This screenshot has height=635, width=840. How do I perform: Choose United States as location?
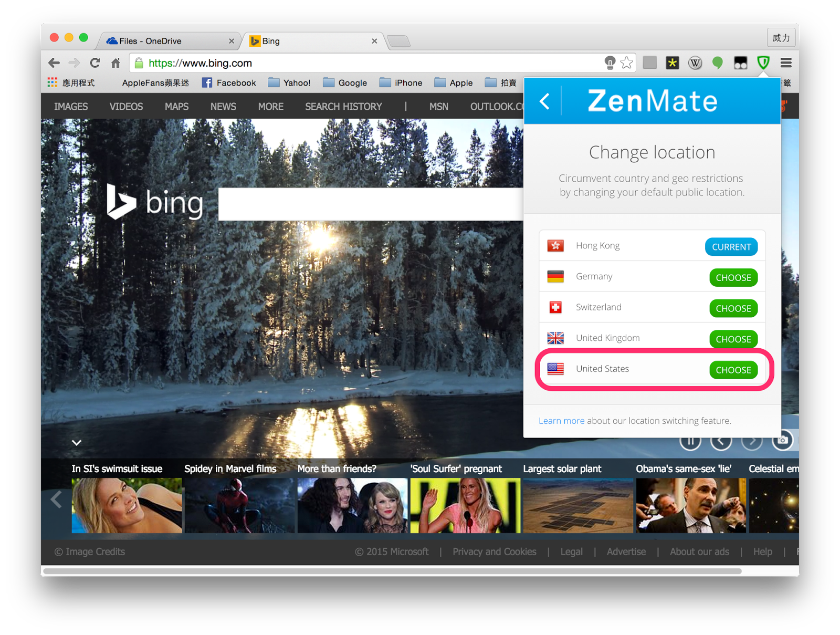pyautogui.click(x=733, y=370)
